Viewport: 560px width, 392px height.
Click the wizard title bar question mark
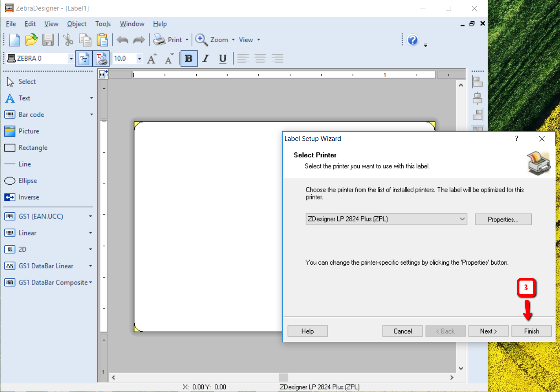(x=517, y=138)
